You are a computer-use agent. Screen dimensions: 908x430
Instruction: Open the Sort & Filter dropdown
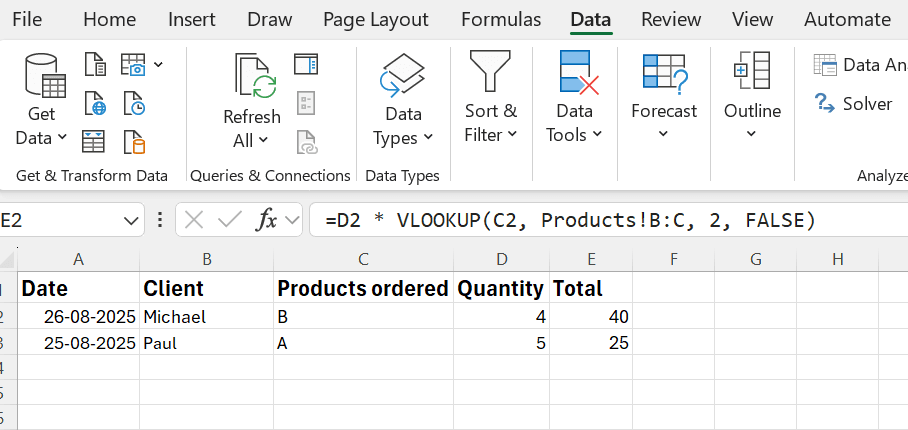[490, 122]
